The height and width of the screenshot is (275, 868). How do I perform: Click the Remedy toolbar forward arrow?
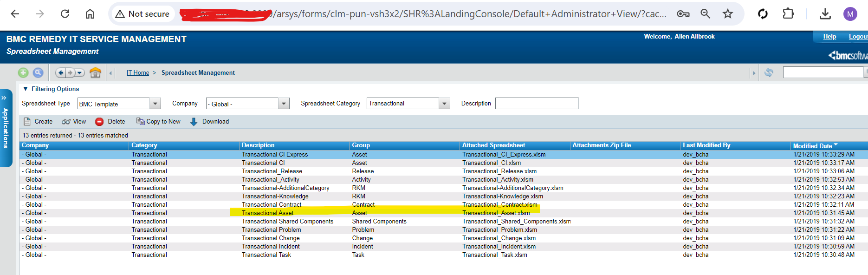(x=70, y=72)
